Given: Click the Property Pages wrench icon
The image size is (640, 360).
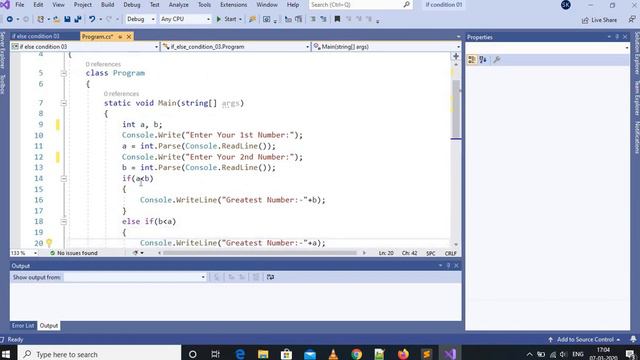Looking at the screenshot, I should click(497, 60).
